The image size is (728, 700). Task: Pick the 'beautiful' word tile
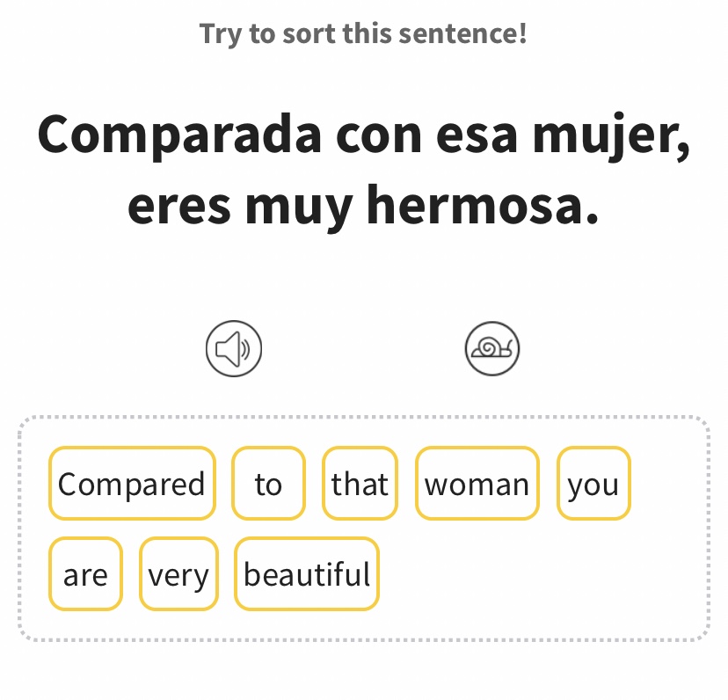(307, 575)
